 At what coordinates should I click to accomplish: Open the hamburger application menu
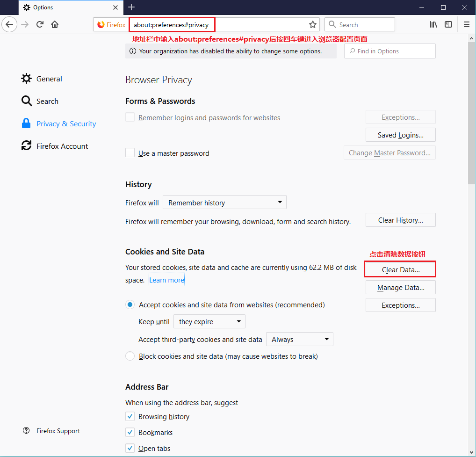(x=467, y=24)
